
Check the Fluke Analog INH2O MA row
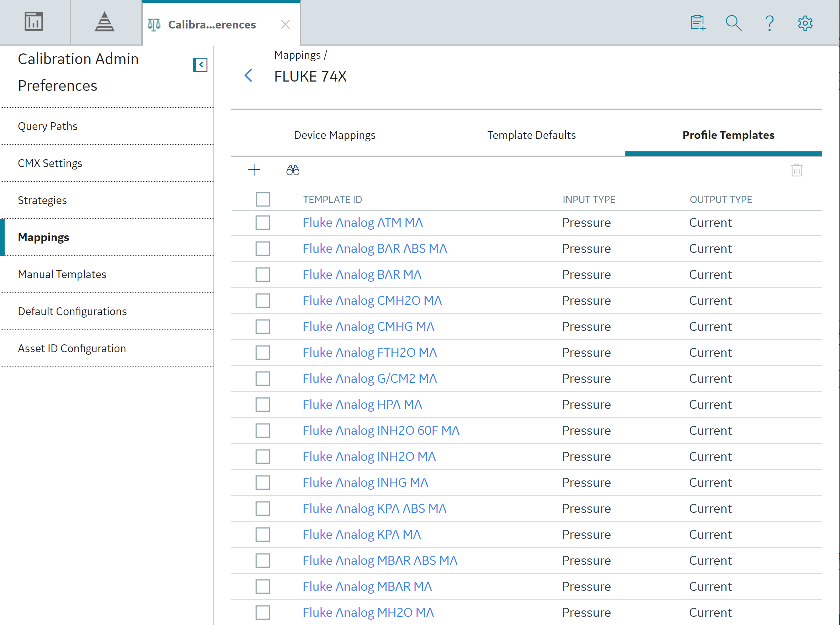[262, 457]
